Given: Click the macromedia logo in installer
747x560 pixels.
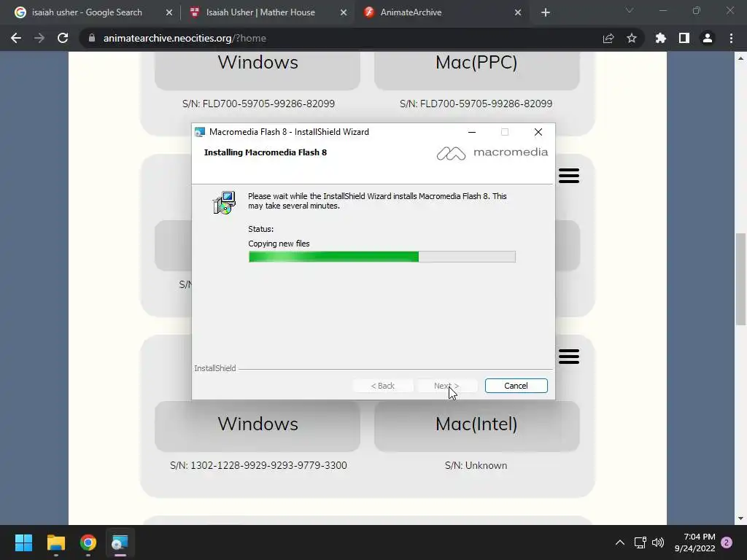Looking at the screenshot, I should tap(492, 153).
